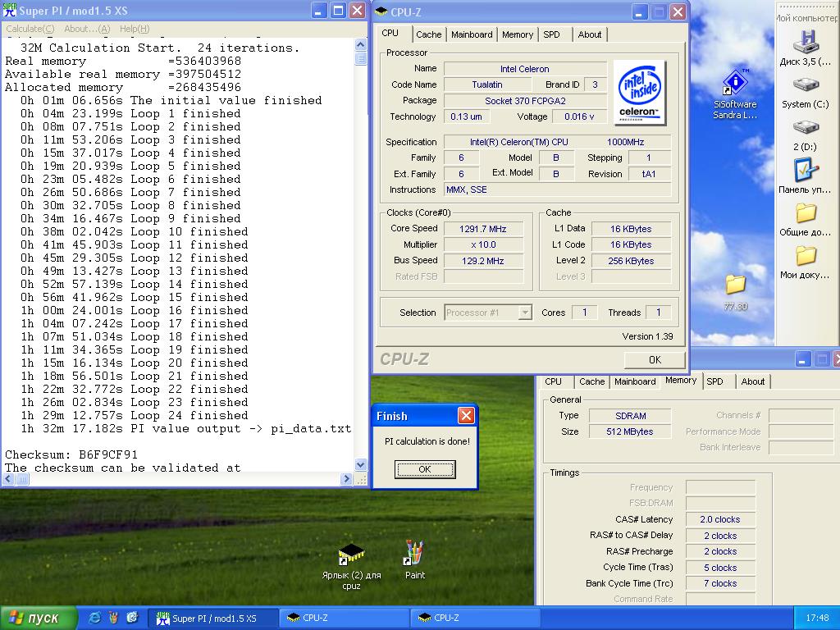840x630 pixels.
Task: Click Super PI scroll down arrow
Action: click(361, 464)
